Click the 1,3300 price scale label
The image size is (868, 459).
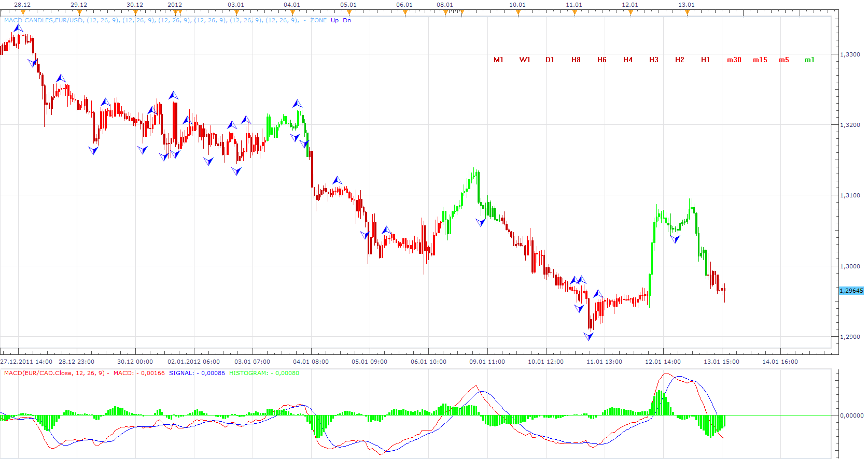[850, 54]
